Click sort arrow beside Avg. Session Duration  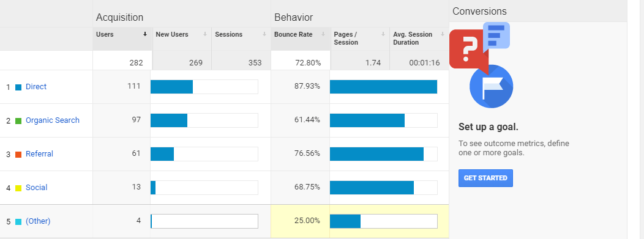(443, 34)
